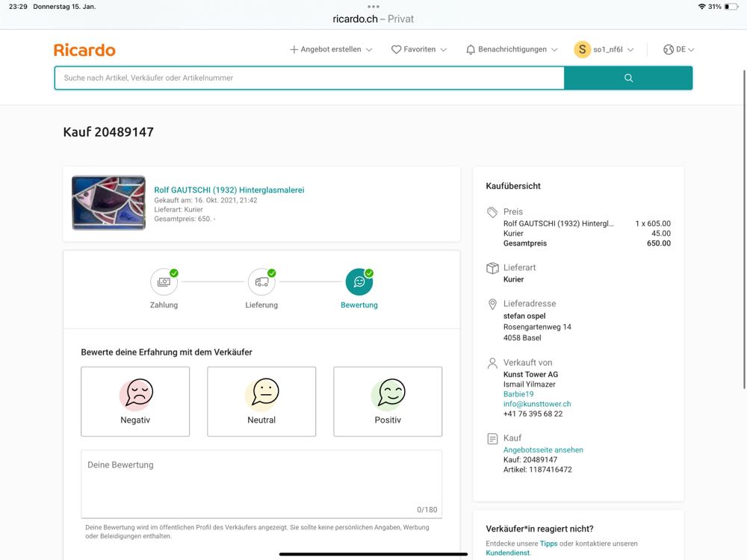Click the Zahlung step icon
Viewport: 747px width, 560px height.
[164, 282]
